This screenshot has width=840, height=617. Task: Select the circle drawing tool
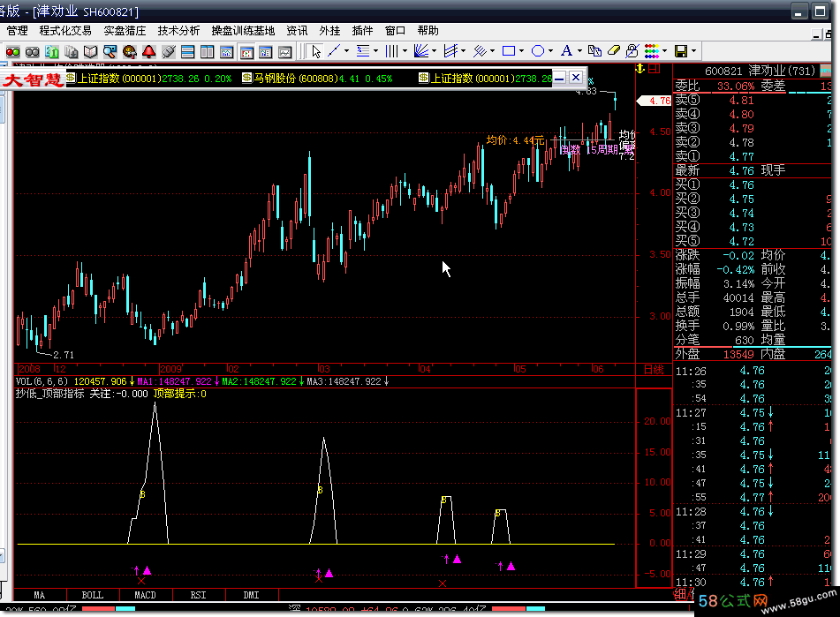(537, 51)
